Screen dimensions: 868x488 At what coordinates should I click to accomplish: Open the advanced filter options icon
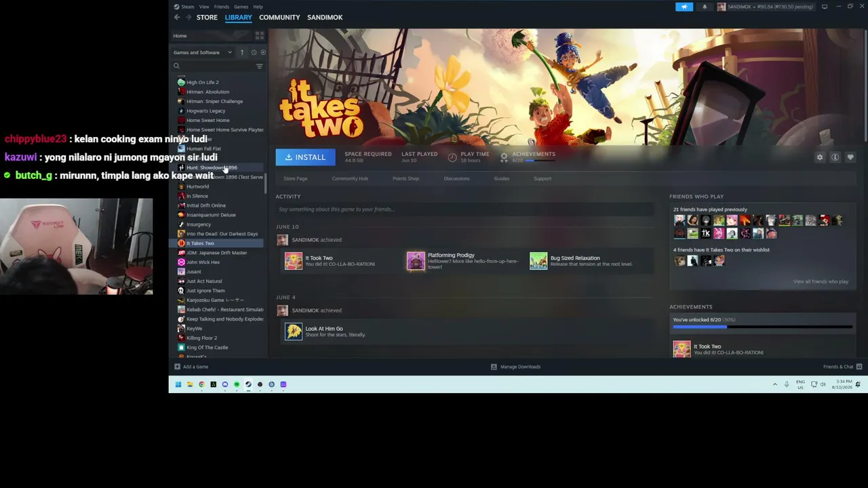click(x=259, y=66)
